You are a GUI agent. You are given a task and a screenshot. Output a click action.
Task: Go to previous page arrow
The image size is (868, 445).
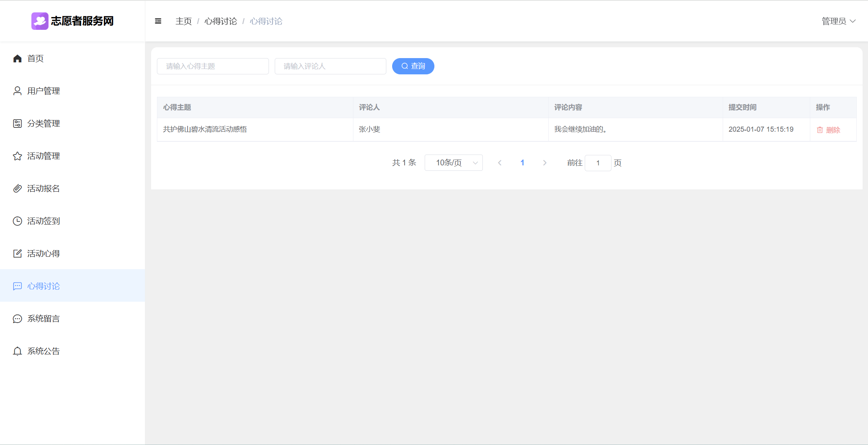coord(500,163)
